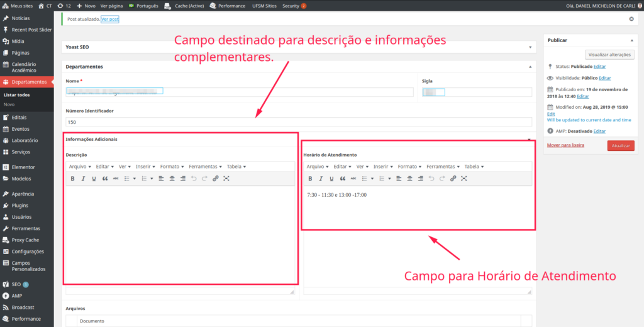
Task: Open Tabela menu in Horário de Atendimento editor
Action: (x=474, y=167)
